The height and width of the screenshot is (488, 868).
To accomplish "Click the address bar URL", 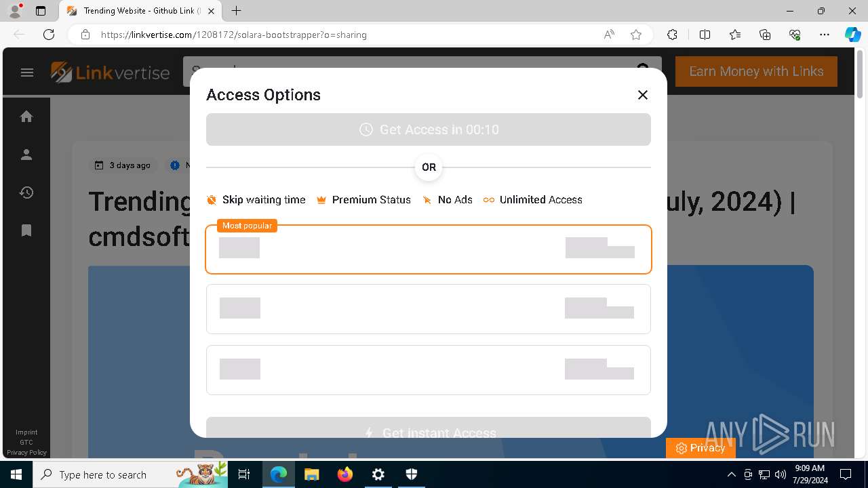I will click(233, 35).
